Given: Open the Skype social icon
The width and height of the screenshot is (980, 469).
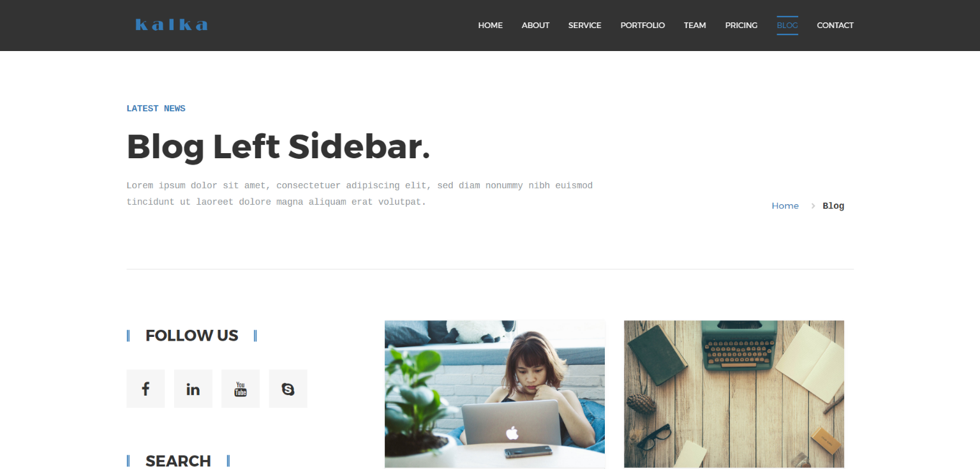Looking at the screenshot, I should [x=288, y=389].
